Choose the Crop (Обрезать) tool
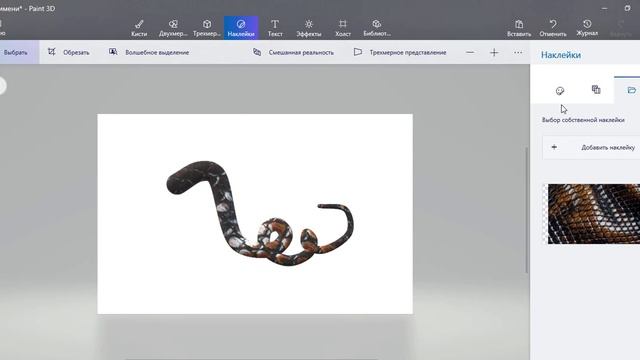 pyautogui.click(x=69, y=52)
